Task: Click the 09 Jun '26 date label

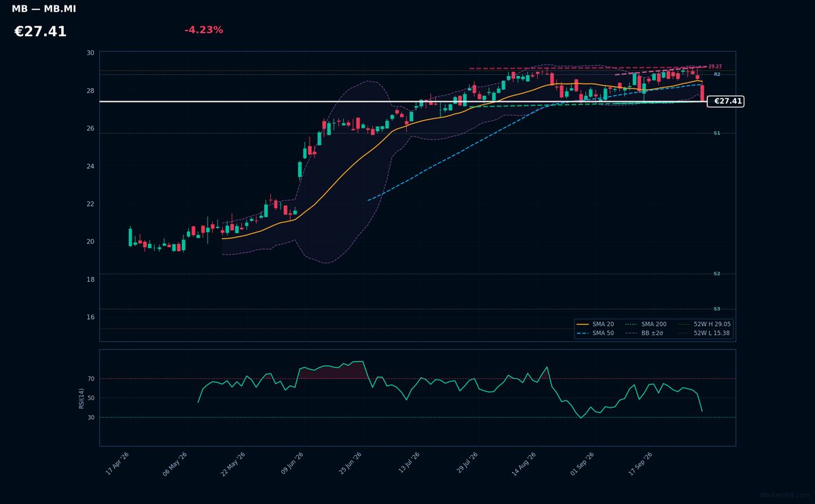Action: (291, 464)
